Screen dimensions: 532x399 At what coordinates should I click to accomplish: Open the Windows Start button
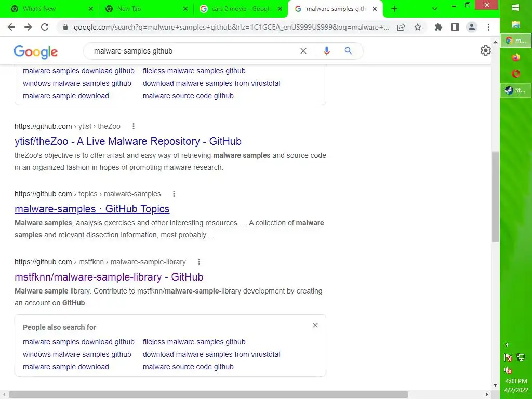tap(516, 8)
